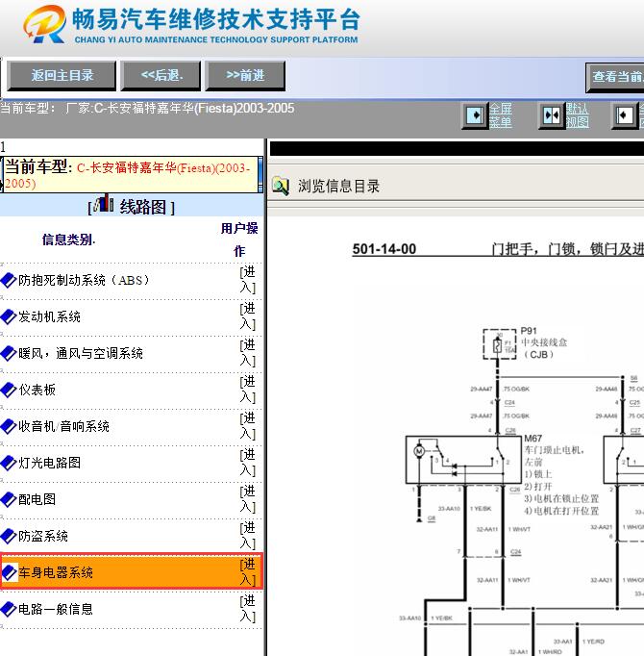The image size is (644, 656).
Task: Select the 仪表板 category
Action: tap(37, 390)
